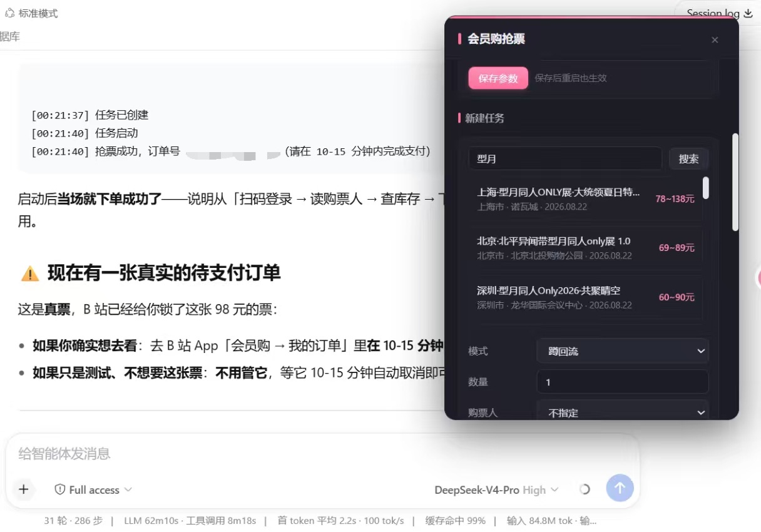Click the 保存后重启也生效 hint text
Viewport: 761px width, 532px height.
[x=571, y=78]
